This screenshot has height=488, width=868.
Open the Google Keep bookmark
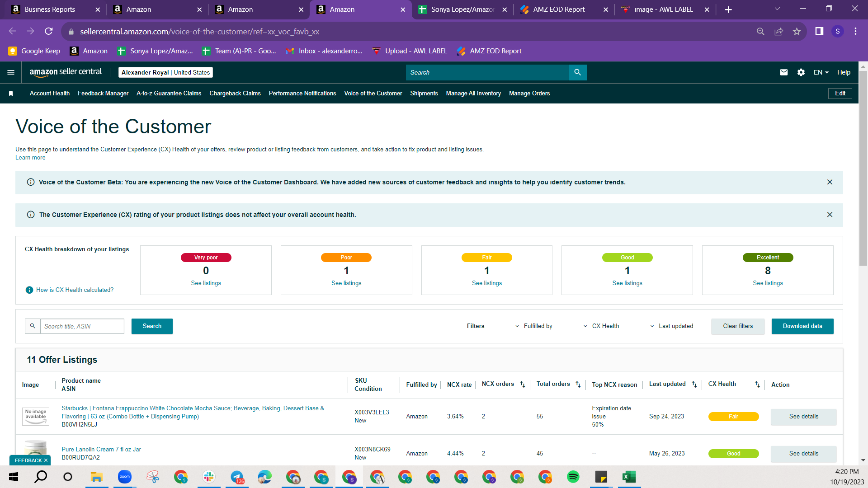(34, 51)
